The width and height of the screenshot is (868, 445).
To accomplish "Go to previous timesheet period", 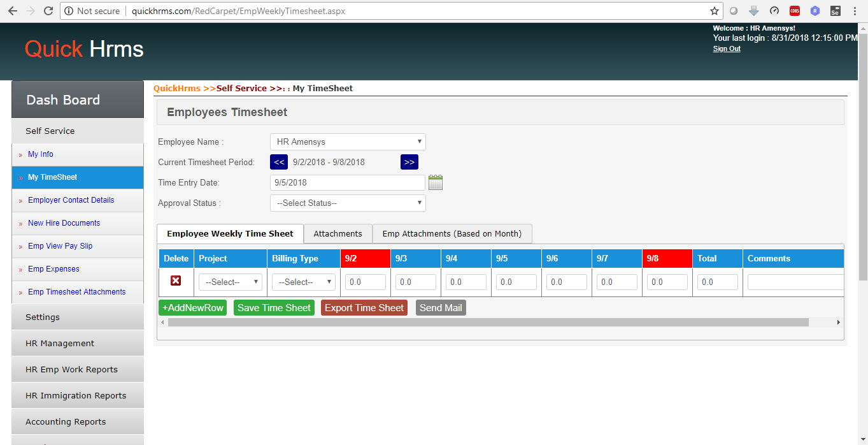I will click(x=279, y=162).
